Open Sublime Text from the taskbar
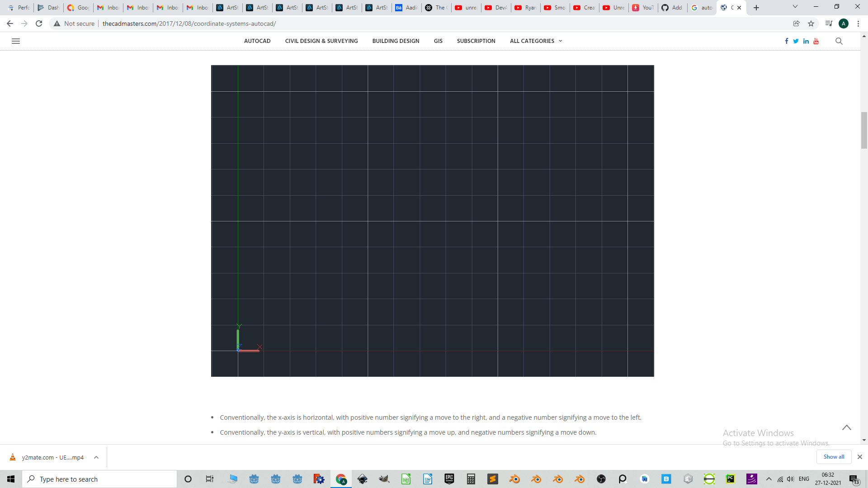 493,479
